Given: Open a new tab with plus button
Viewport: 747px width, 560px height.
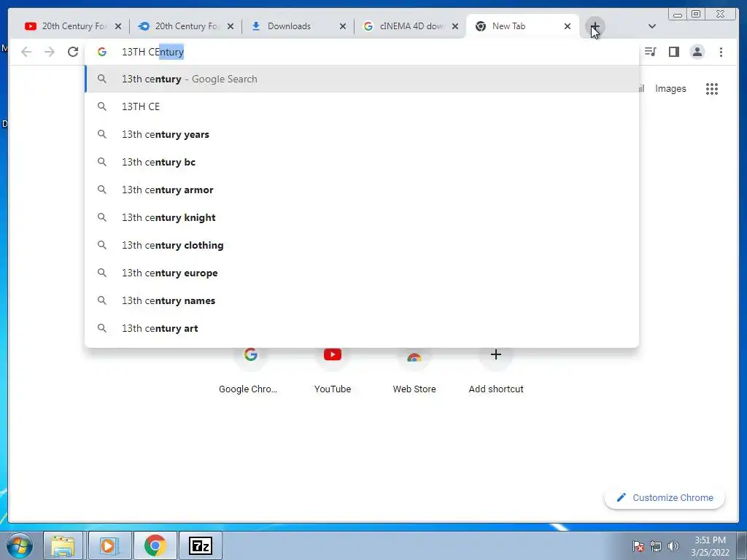Looking at the screenshot, I should coord(595,26).
